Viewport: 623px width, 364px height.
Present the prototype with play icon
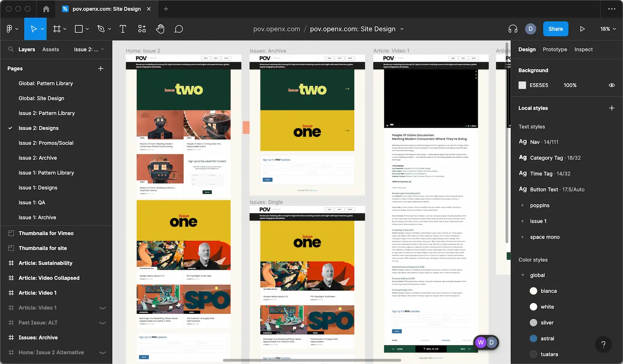tap(583, 29)
